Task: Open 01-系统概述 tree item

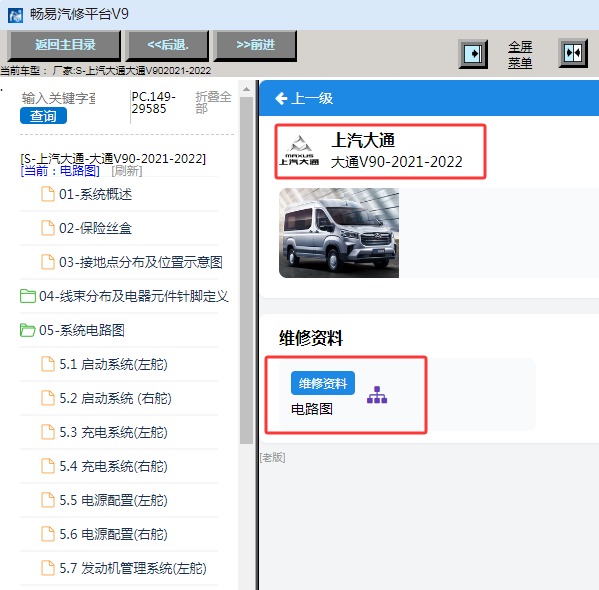Action: 96,194
